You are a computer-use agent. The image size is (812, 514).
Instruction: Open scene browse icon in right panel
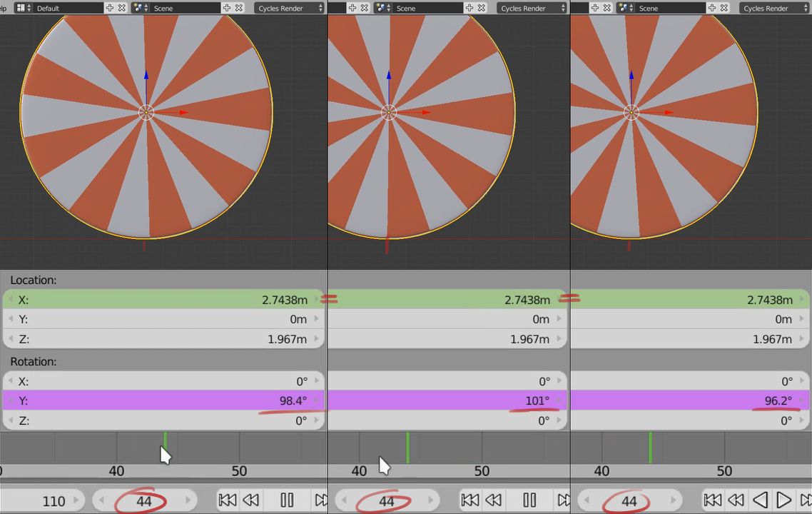point(625,8)
